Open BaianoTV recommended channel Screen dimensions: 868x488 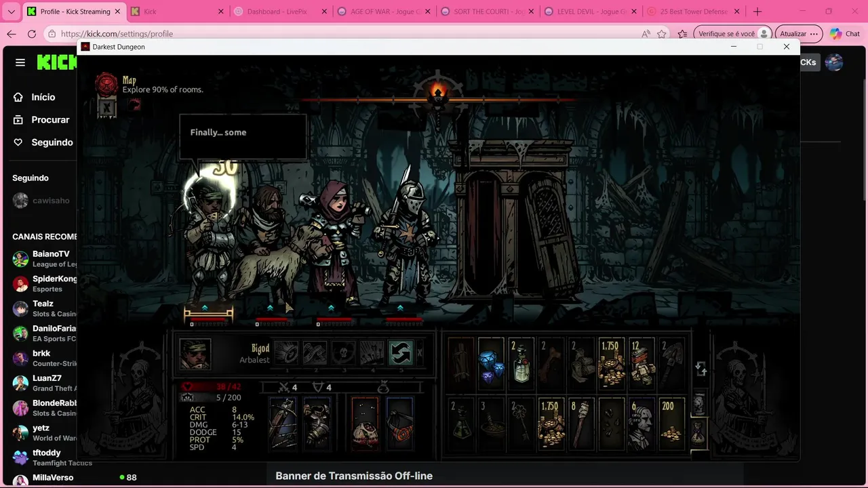coord(45,259)
